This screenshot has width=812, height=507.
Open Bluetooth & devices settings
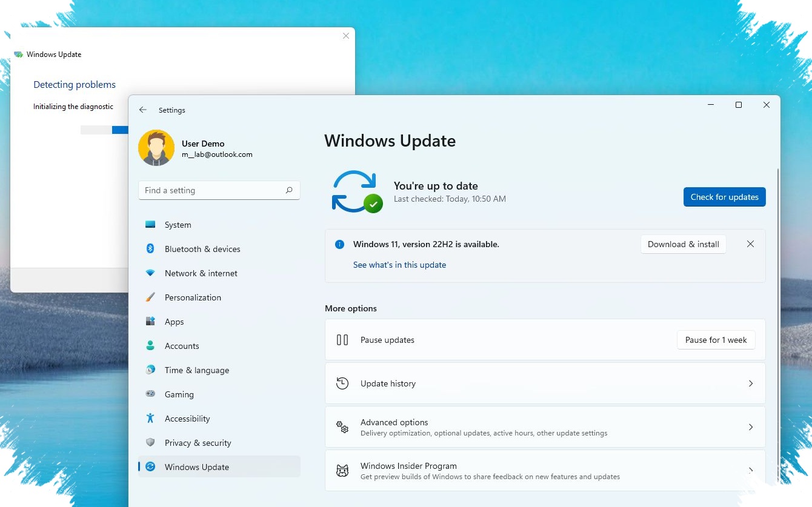[x=219, y=249]
